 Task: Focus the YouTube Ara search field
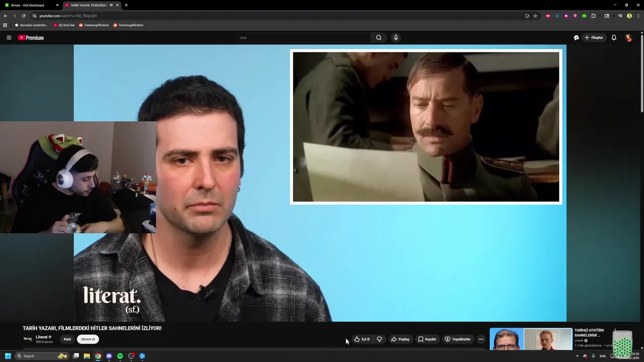303,38
